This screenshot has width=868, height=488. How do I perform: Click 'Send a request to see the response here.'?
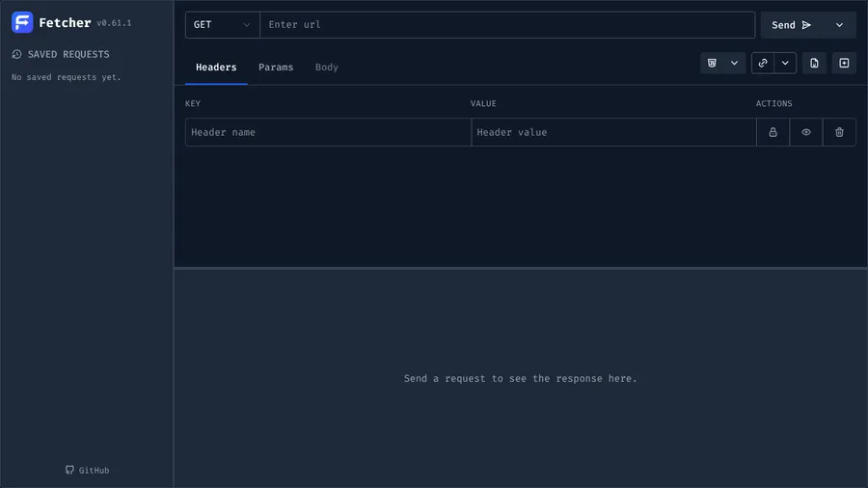(x=521, y=378)
